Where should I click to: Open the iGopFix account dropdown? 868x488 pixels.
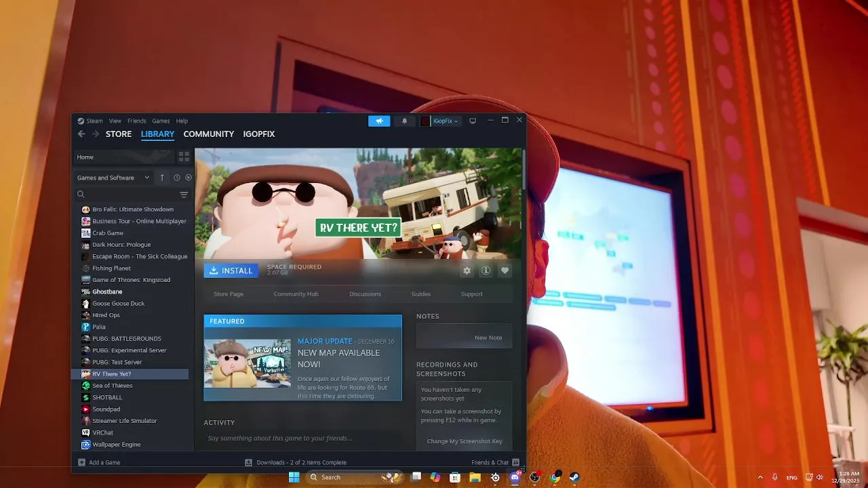pyautogui.click(x=439, y=121)
